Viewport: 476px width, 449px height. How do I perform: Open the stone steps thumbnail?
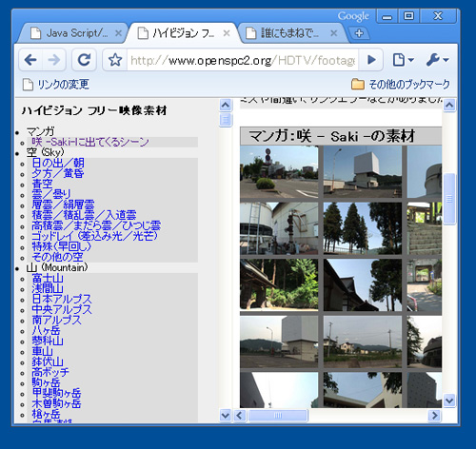pyautogui.click(x=425, y=228)
